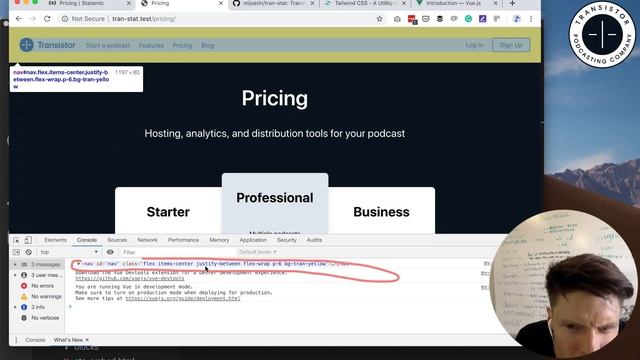Click the browser back arrow
The image size is (640, 360).
pyautogui.click(x=19, y=19)
